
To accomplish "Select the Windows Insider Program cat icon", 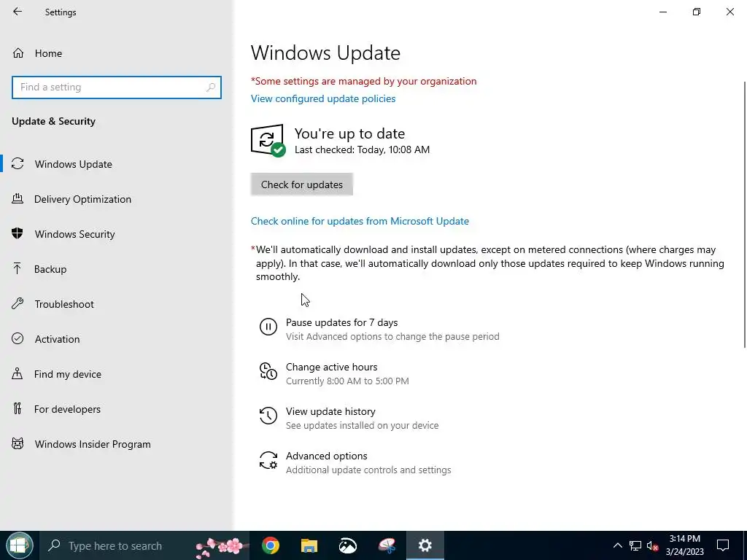I will (x=18, y=444).
